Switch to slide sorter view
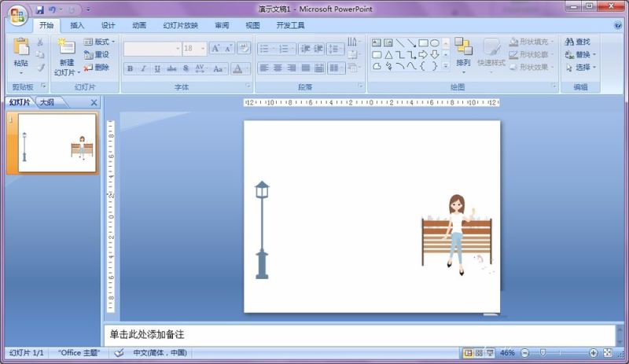This screenshot has height=364, width=629. click(x=479, y=353)
